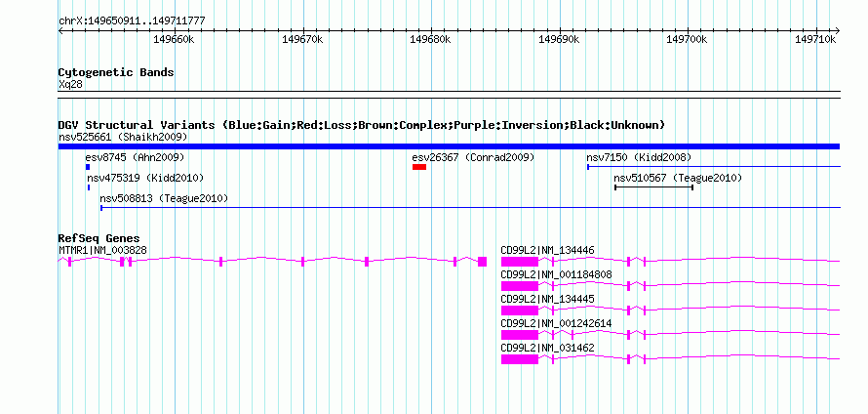Image resolution: width=868 pixels, height=414 pixels.
Task: Click the blue nsv508813 variant line
Action: 470,208
